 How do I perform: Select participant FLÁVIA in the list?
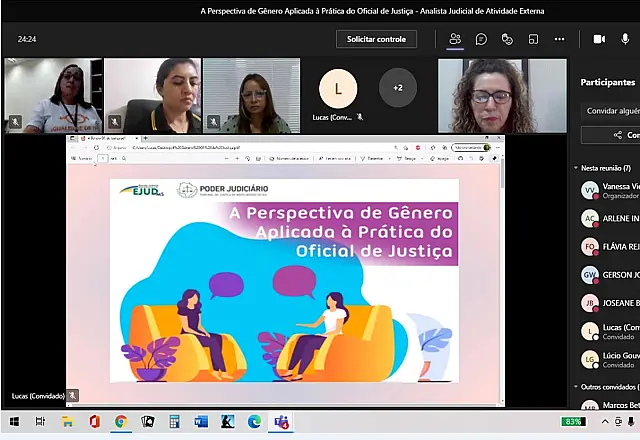coord(610,247)
